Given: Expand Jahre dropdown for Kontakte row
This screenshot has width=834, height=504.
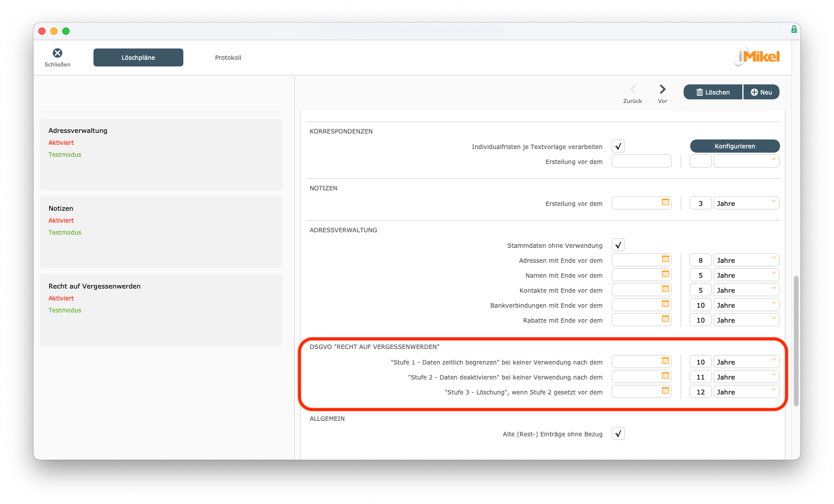Looking at the screenshot, I should [x=746, y=290].
